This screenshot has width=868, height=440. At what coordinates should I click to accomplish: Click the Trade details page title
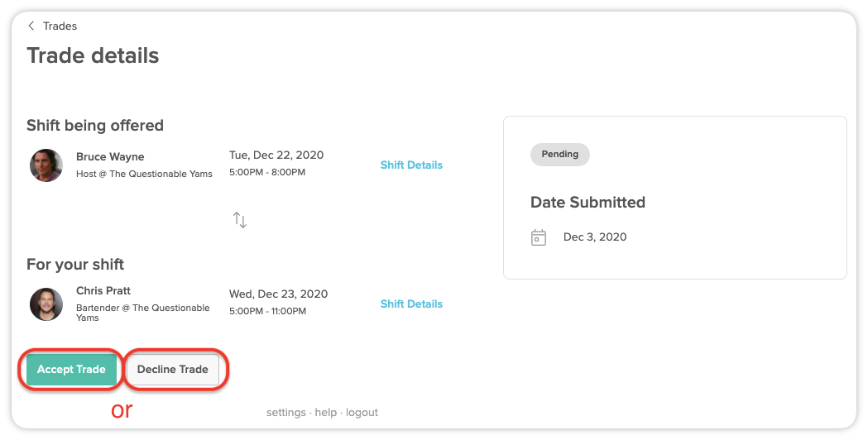(93, 55)
